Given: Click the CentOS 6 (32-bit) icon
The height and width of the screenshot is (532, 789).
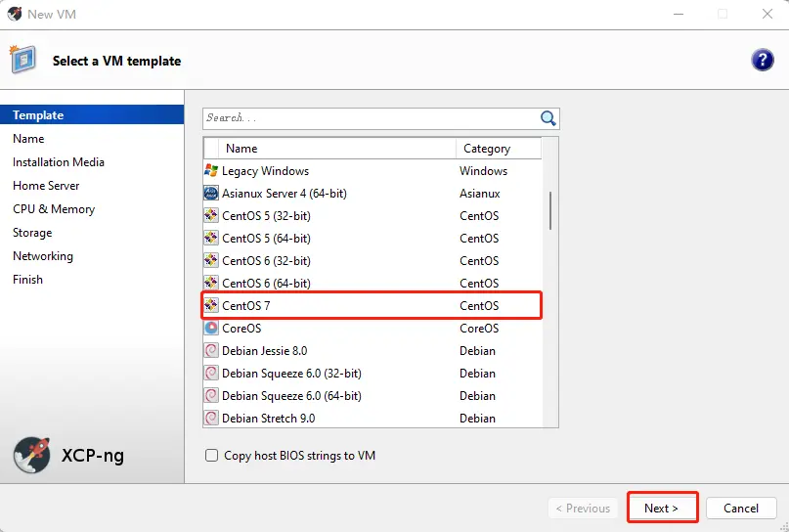Looking at the screenshot, I should tap(211, 261).
